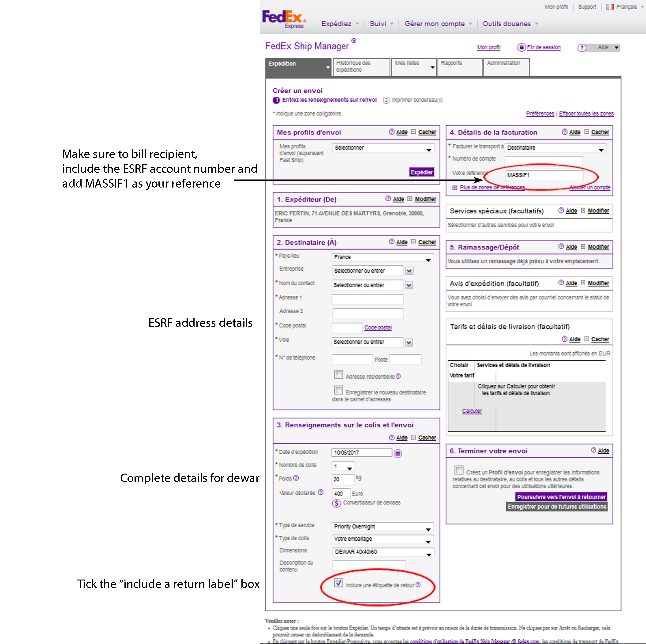Click the Votre référence field containing MASSIF1
646x644 pixels.
(544, 175)
